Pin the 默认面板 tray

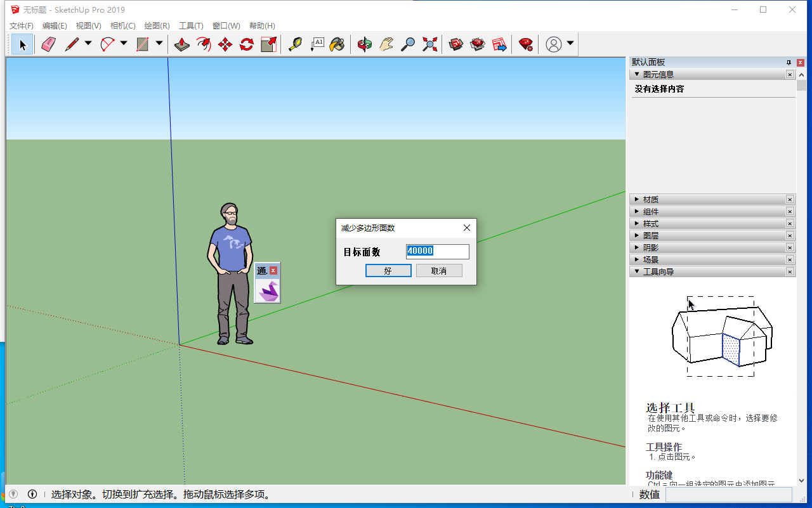point(789,62)
